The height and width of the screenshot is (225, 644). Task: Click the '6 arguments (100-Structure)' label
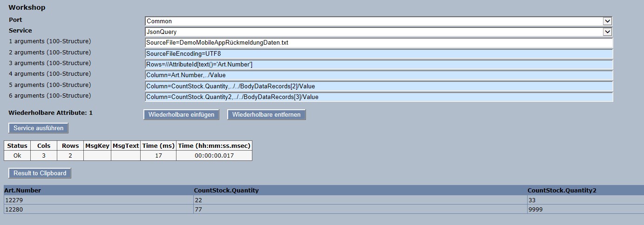pos(50,96)
